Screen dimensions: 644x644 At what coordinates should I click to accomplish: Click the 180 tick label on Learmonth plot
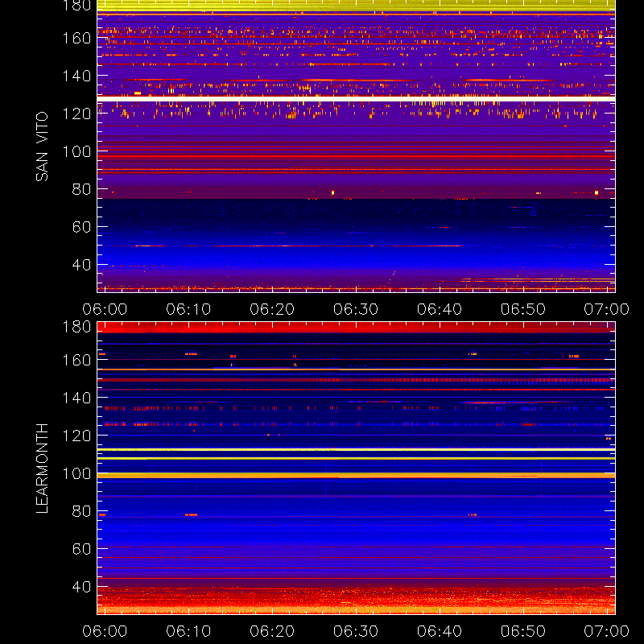click(76, 327)
